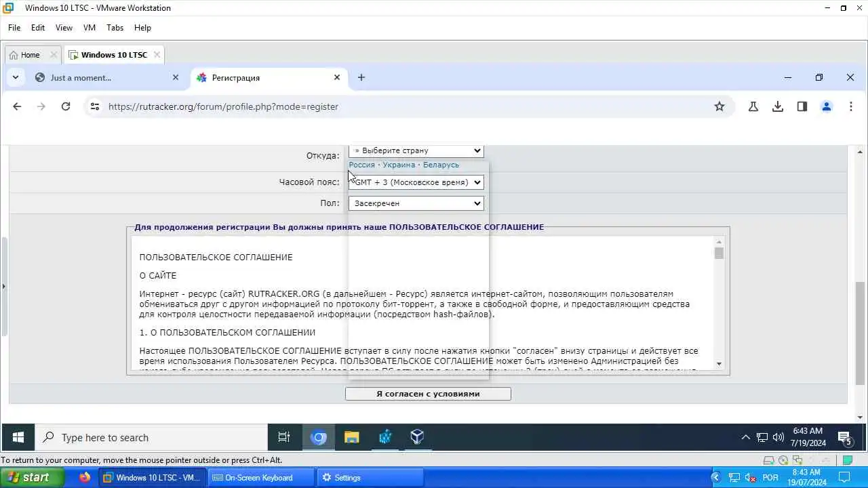868x488 pixels.
Task: Click 'Я согласен с условиями' button
Action: 428,394
